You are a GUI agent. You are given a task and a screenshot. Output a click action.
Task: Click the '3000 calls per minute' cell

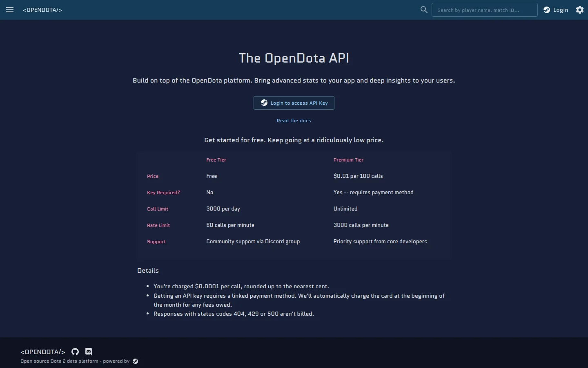click(x=361, y=225)
